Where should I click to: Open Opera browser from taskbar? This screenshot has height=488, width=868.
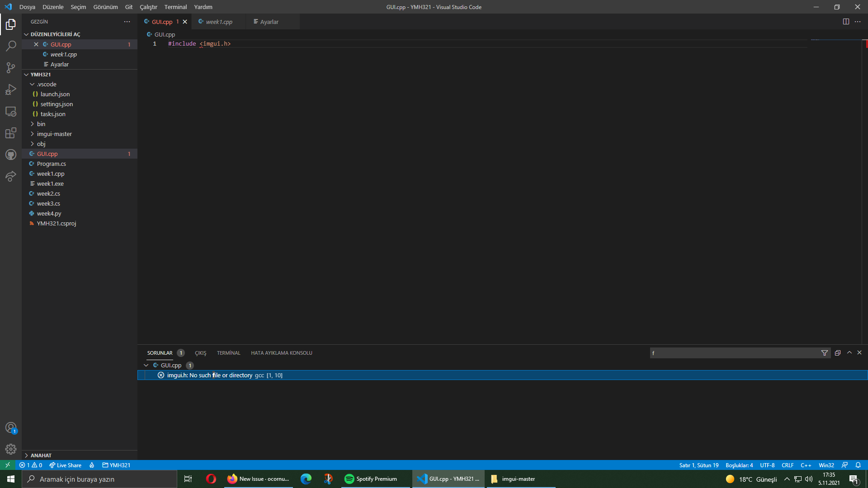coord(211,479)
